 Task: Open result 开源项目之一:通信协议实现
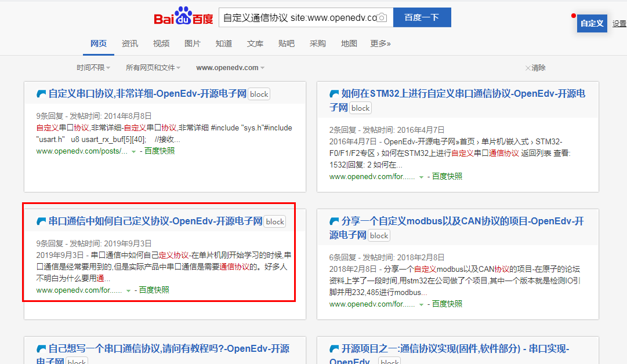click(x=450, y=354)
